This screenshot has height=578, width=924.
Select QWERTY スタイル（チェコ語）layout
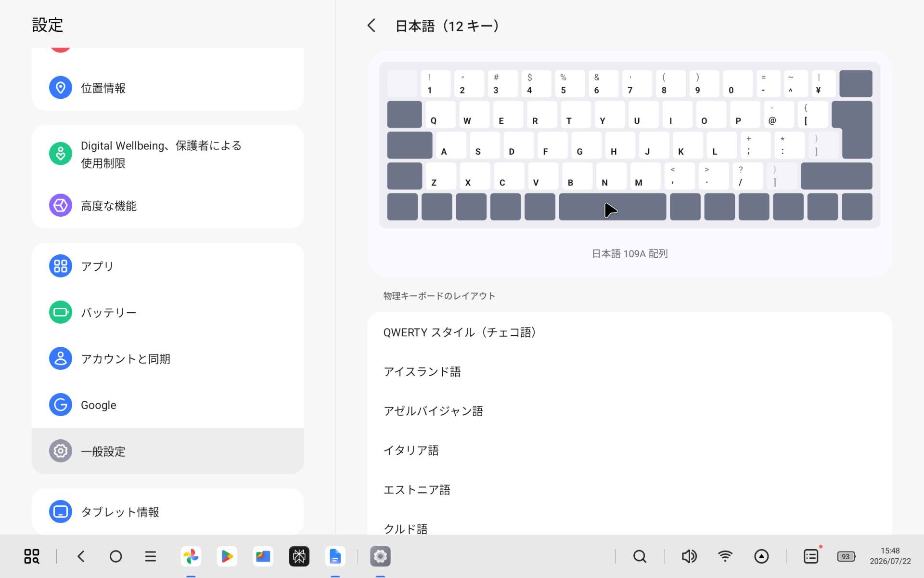click(x=629, y=332)
